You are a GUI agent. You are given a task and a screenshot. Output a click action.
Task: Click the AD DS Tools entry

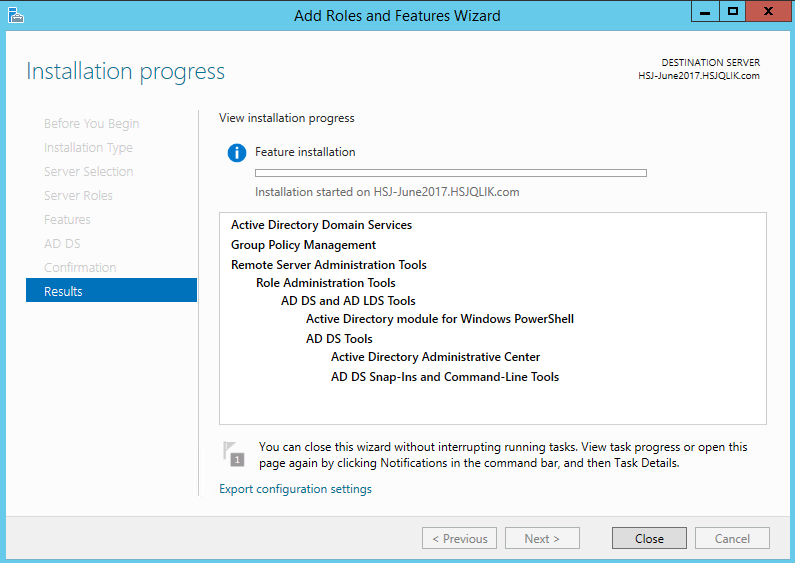click(339, 339)
